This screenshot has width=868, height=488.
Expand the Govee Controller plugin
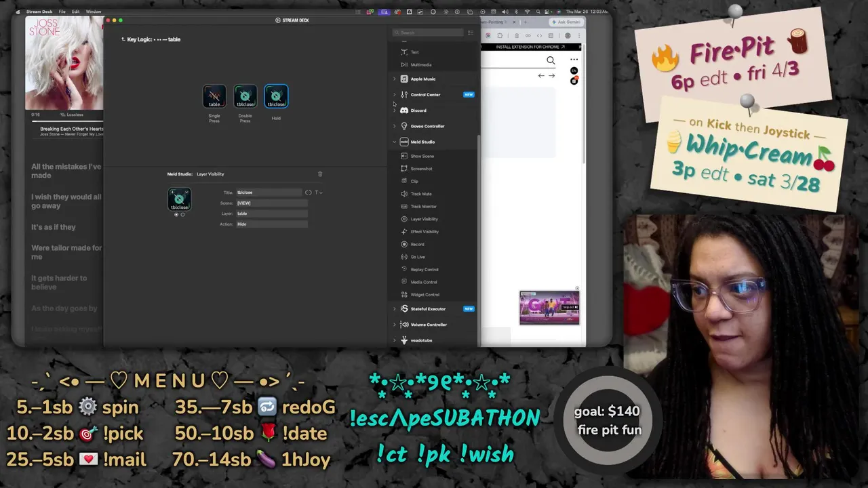click(x=395, y=126)
